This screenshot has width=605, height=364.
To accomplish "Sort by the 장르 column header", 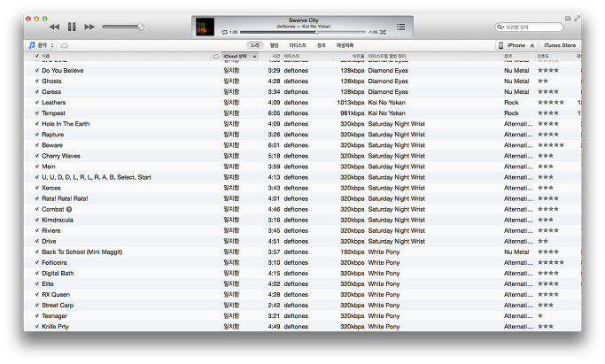I will pyautogui.click(x=508, y=57).
